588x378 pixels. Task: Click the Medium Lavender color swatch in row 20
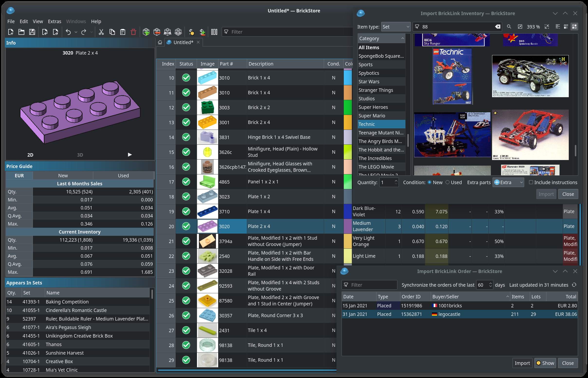click(348, 226)
